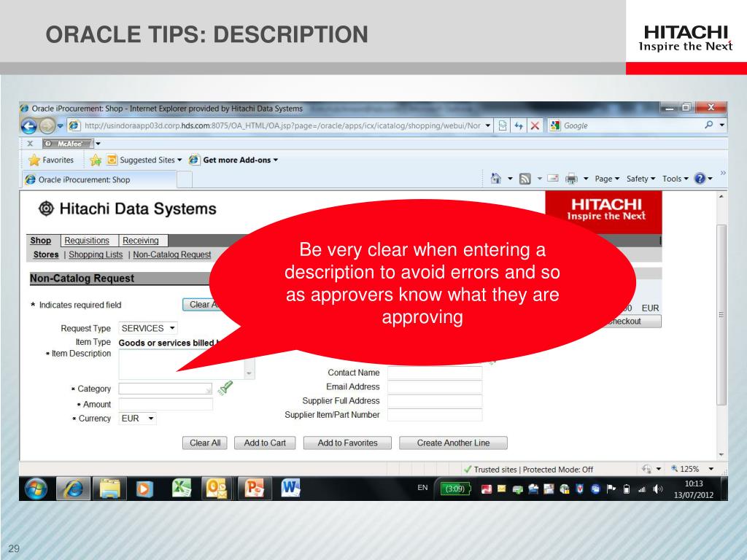Click the EN language indicator in taskbar
Image resolution: width=747 pixels, height=560 pixels.
tap(422, 488)
